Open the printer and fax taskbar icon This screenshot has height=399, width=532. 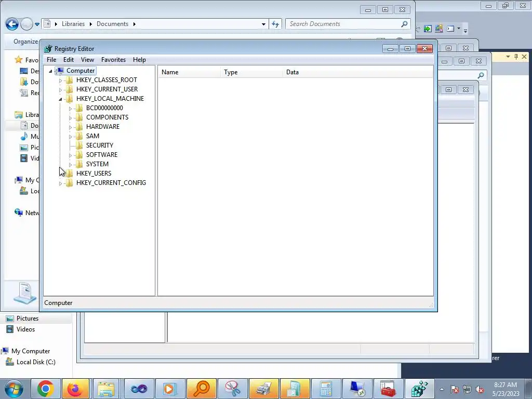tap(263, 389)
